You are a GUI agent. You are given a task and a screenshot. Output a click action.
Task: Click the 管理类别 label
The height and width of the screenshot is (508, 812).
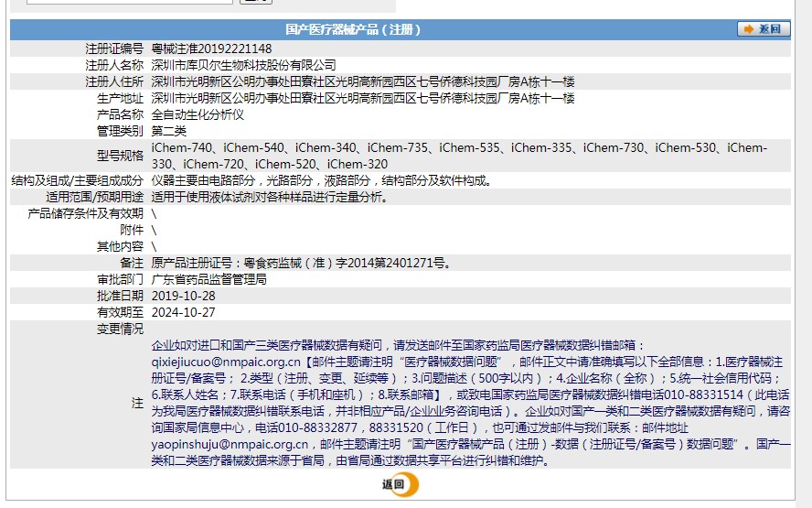(x=120, y=131)
